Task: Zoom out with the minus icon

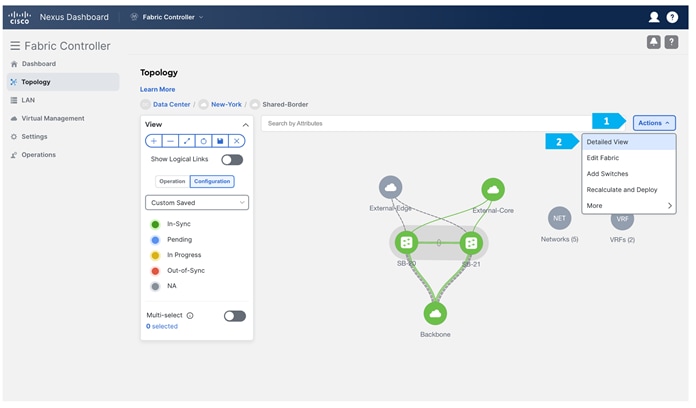Action: (x=170, y=141)
